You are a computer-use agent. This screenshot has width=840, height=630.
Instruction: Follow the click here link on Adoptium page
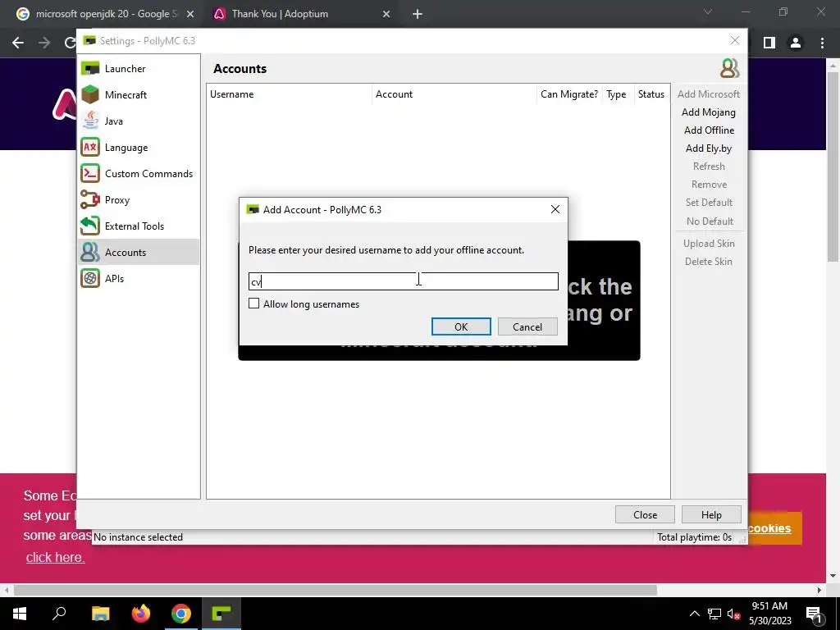[x=55, y=557]
